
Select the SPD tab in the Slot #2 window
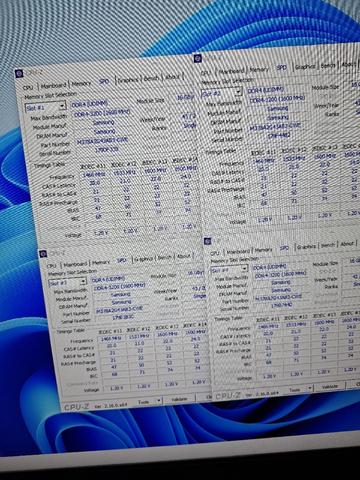pos(282,68)
